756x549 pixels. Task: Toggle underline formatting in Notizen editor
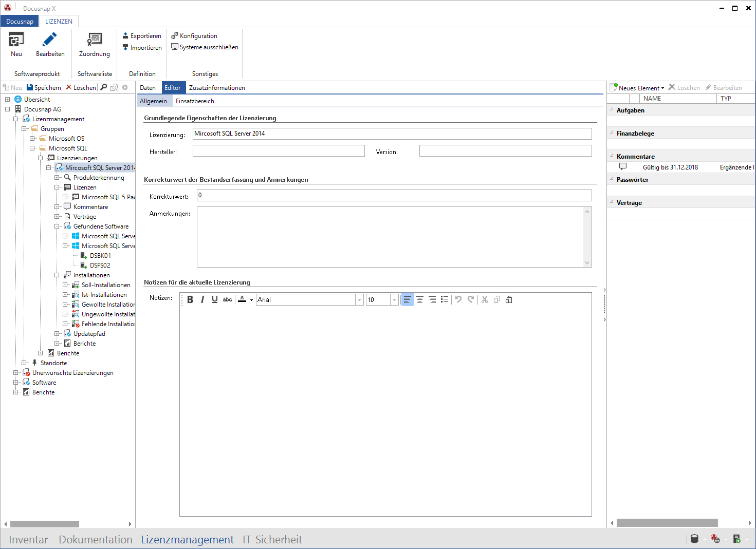tap(215, 299)
